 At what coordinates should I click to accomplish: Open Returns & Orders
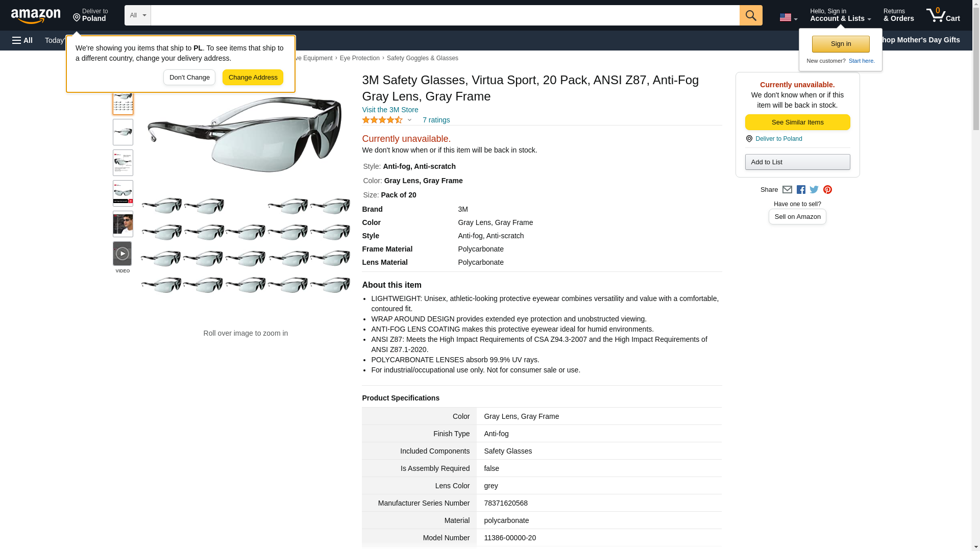coord(898,15)
